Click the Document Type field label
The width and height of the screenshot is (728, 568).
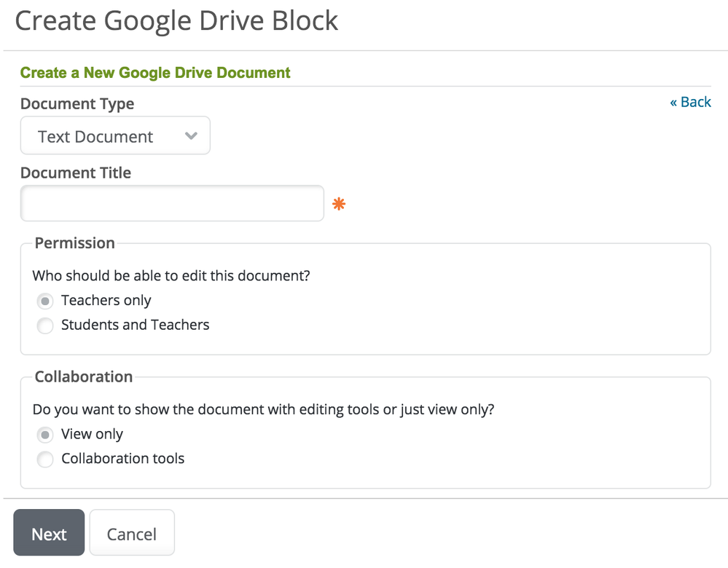77,103
